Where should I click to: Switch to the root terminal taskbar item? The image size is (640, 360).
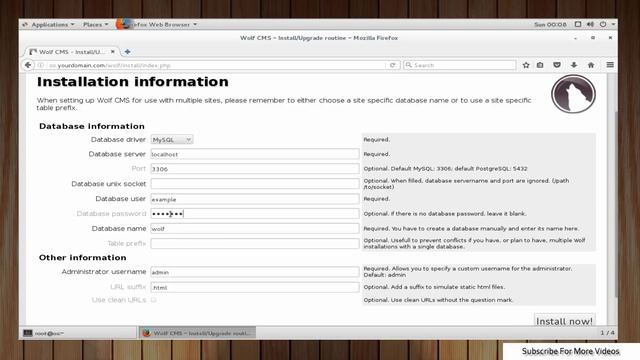tap(78, 333)
